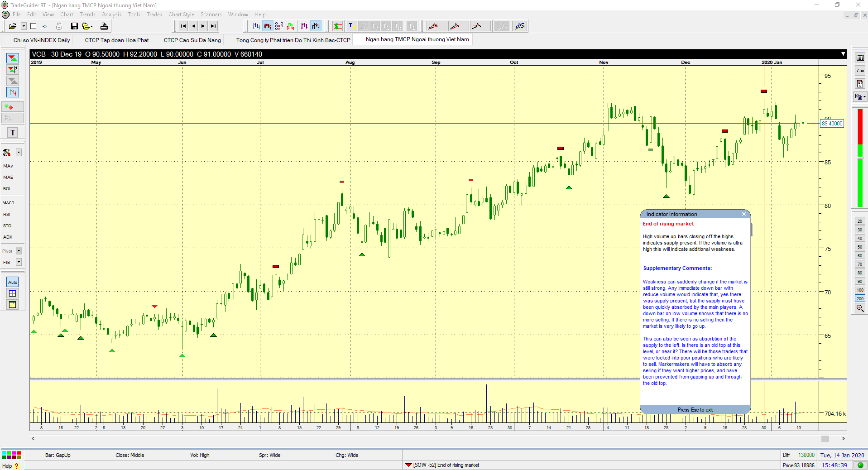
Task: Jump to first bar playback button
Action: coord(183,26)
